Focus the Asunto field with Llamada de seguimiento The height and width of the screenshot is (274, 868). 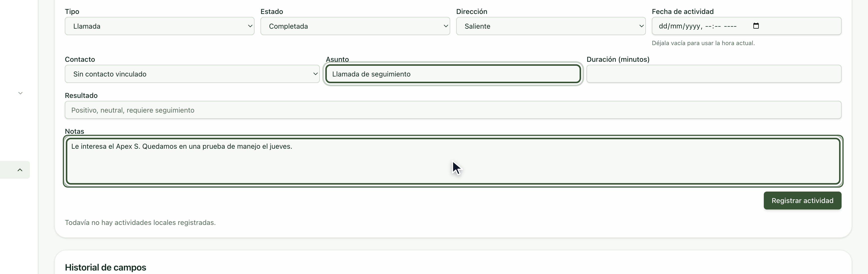tap(453, 74)
